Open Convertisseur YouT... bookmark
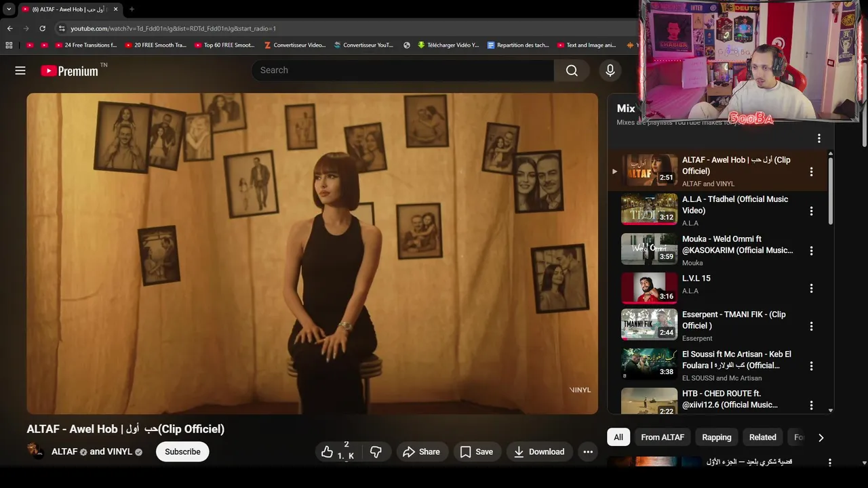Screen dimensions: 868x488 [363, 45]
